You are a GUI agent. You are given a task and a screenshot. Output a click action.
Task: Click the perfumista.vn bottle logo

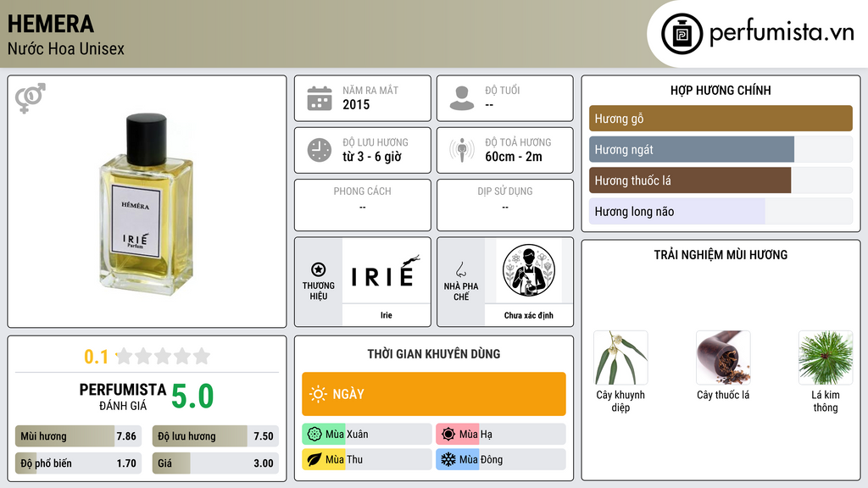682,34
